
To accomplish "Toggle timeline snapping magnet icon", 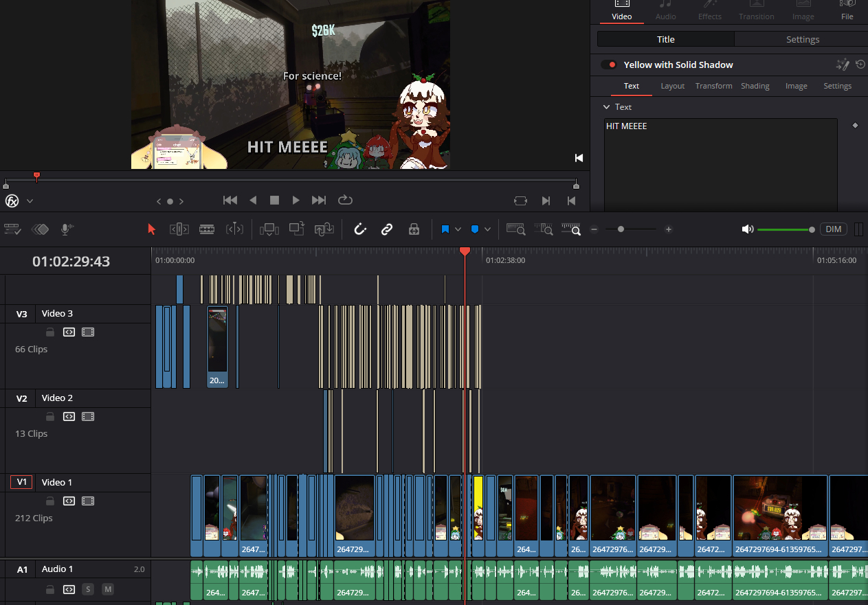I will [359, 229].
